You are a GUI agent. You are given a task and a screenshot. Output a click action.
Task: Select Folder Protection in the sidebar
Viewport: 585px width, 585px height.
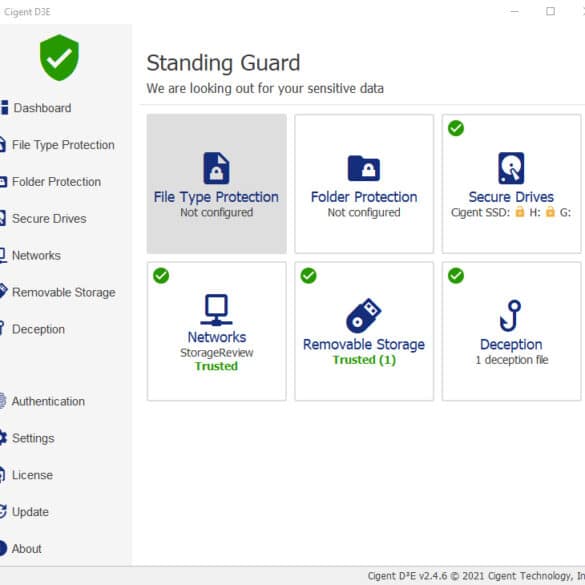click(56, 182)
